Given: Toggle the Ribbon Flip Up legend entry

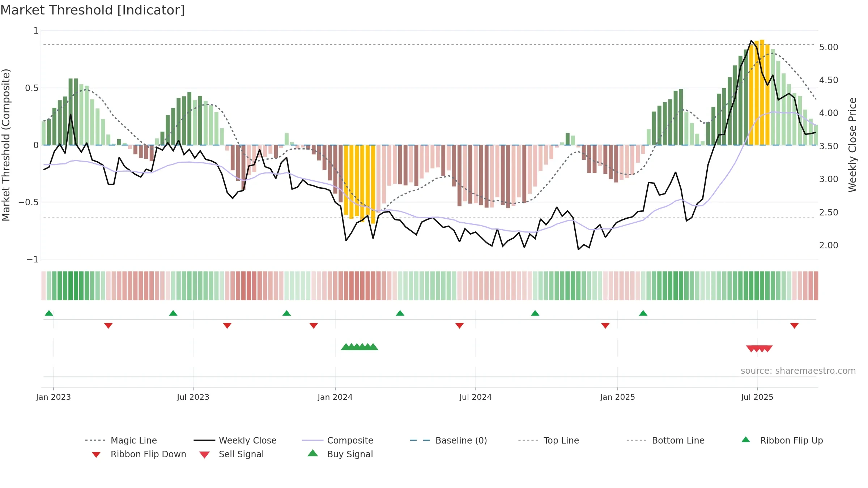Looking at the screenshot, I should [x=782, y=440].
